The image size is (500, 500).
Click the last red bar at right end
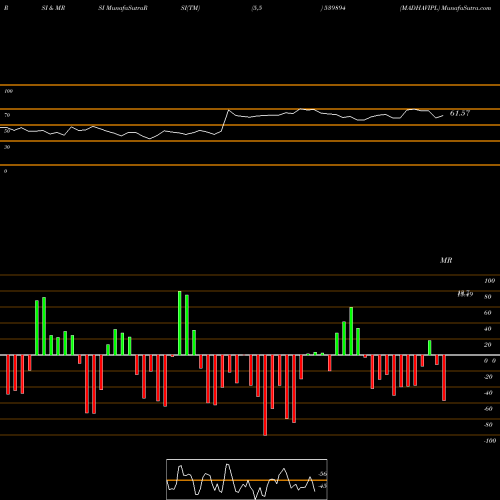point(444,378)
